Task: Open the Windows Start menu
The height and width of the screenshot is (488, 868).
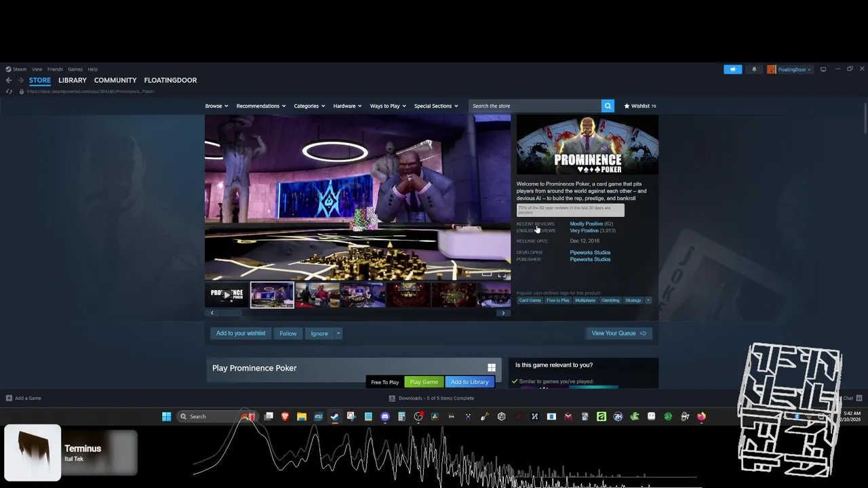Action: point(166,416)
